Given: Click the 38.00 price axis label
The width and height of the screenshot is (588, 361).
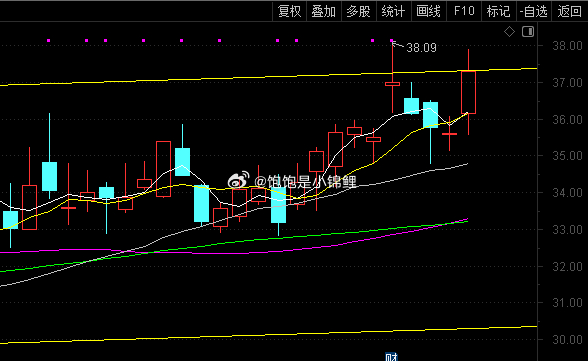Looking at the screenshot, I should pyautogui.click(x=567, y=46).
